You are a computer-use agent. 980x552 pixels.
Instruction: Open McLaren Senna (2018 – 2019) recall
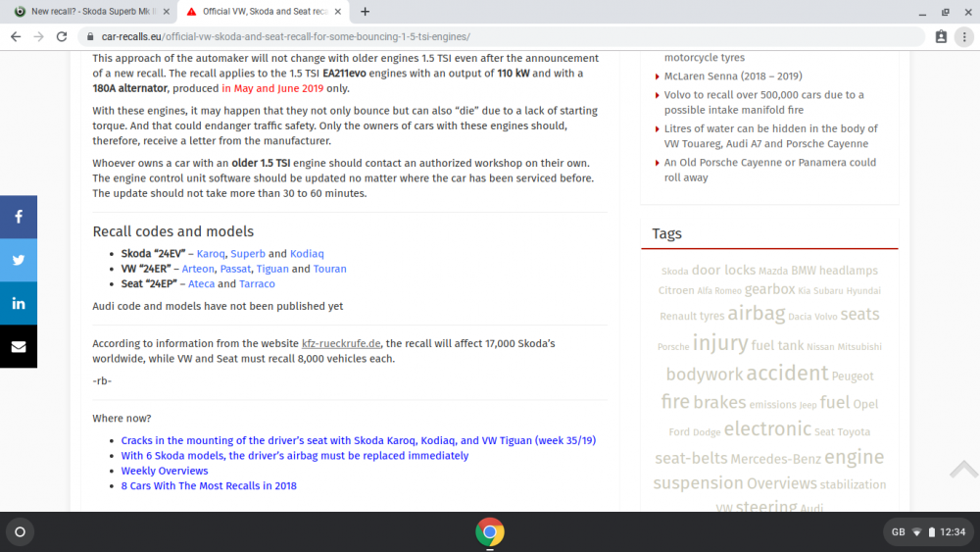click(733, 76)
